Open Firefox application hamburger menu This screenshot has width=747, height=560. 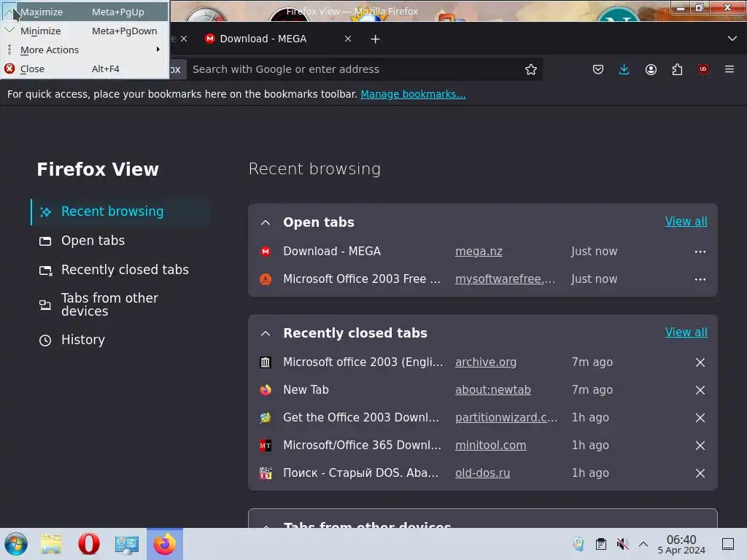[x=729, y=69]
